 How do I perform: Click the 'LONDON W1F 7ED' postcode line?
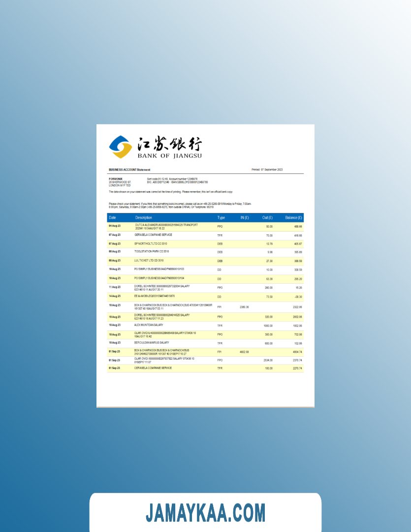[120, 186]
